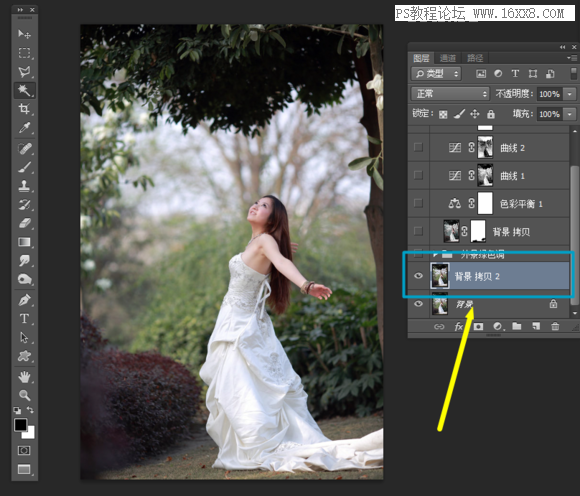
Task: Select the Healing Brush tool
Action: click(x=24, y=148)
